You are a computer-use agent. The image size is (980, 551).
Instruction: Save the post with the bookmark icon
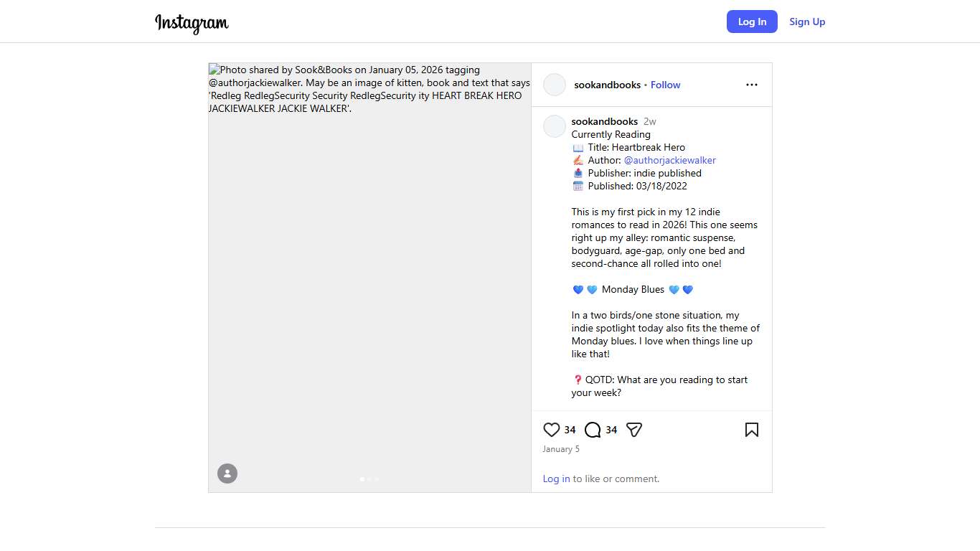pyautogui.click(x=751, y=430)
